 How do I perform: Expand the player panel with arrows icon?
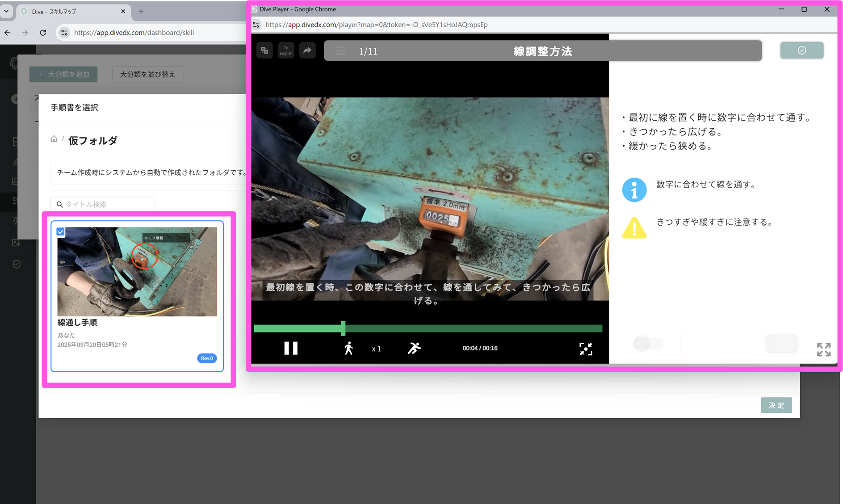click(x=823, y=349)
